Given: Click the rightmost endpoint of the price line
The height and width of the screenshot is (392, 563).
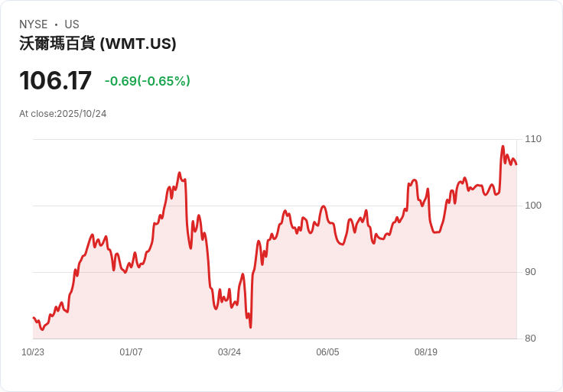Looking at the screenshot, I should pyautogui.click(x=516, y=164).
